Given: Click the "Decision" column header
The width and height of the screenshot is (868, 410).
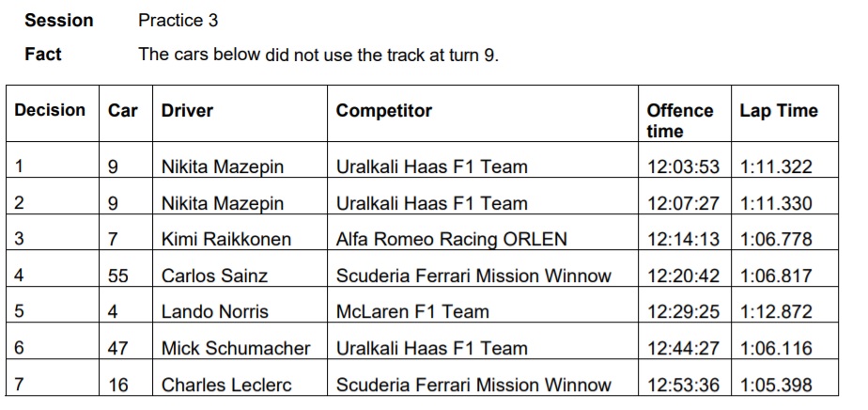Looking at the screenshot, I should (50, 111).
